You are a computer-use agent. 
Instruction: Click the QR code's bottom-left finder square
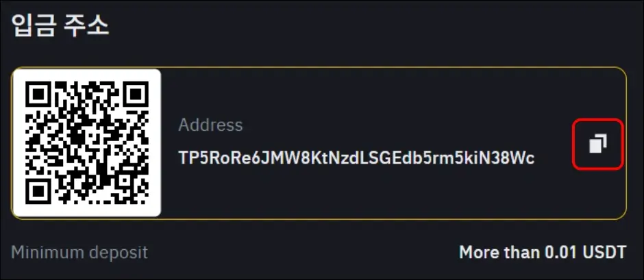coord(38,191)
